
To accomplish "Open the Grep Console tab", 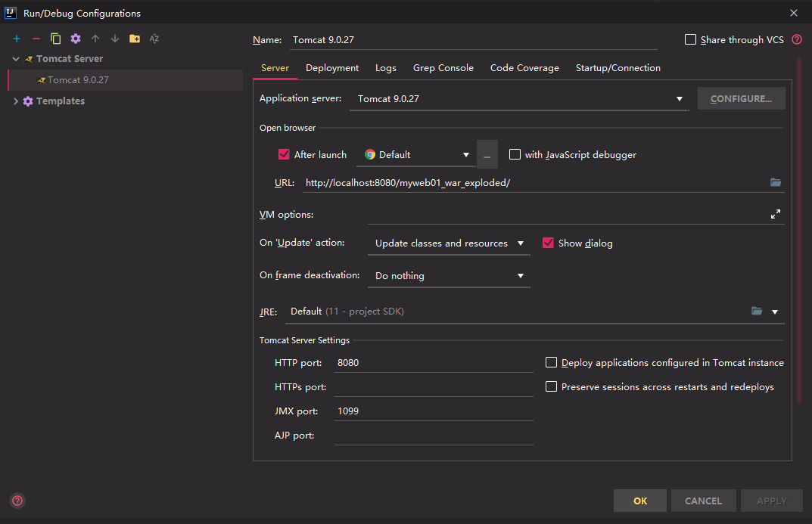I will (443, 68).
